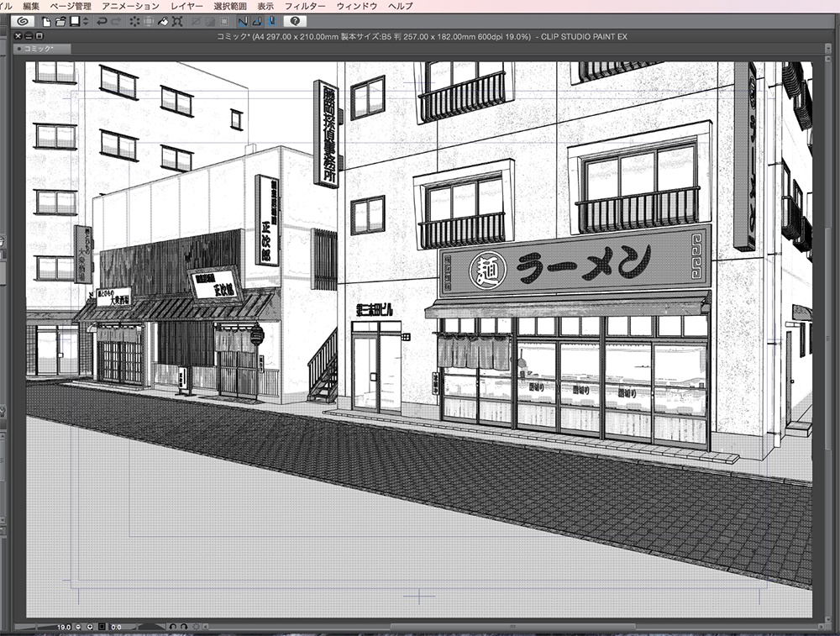840x636 pixels.
Task: Reset canvas rotation icon
Action: click(196, 627)
